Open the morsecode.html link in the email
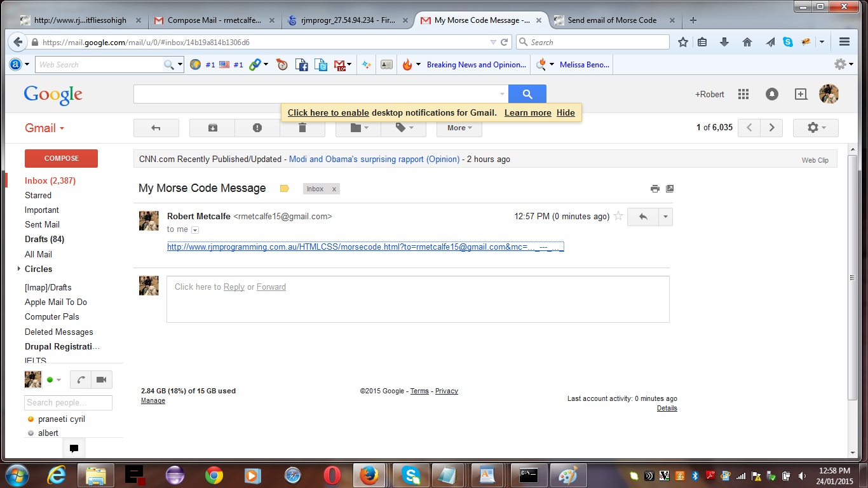Image resolution: width=868 pixels, height=488 pixels. 365,247
